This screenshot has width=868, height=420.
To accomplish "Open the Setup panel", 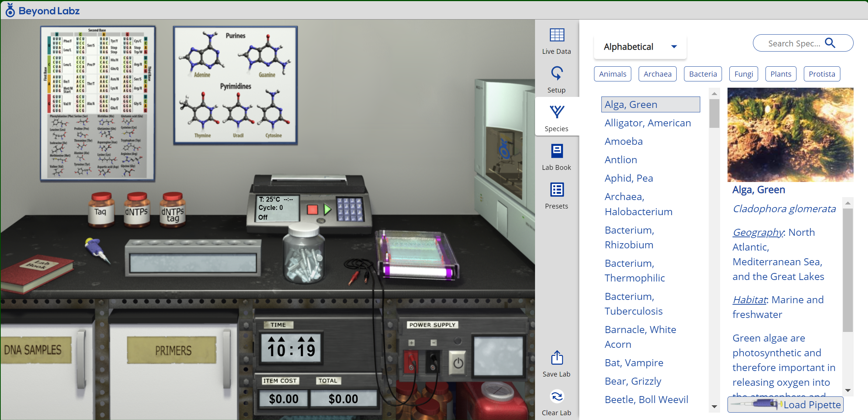I will (x=556, y=80).
